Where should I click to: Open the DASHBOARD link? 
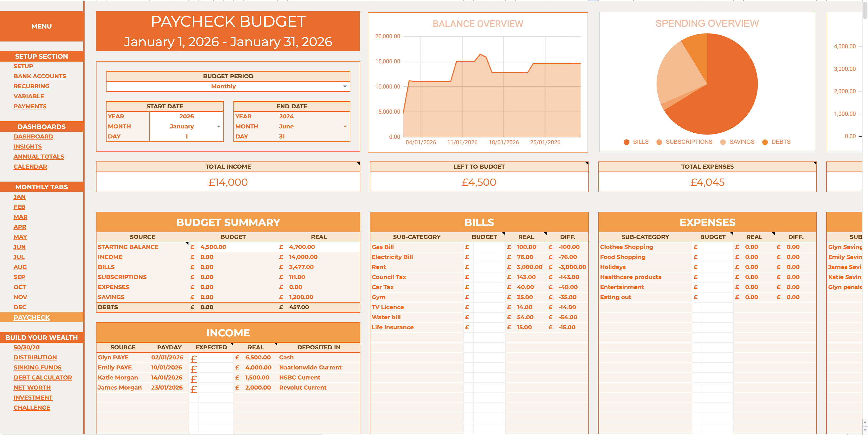(x=33, y=137)
